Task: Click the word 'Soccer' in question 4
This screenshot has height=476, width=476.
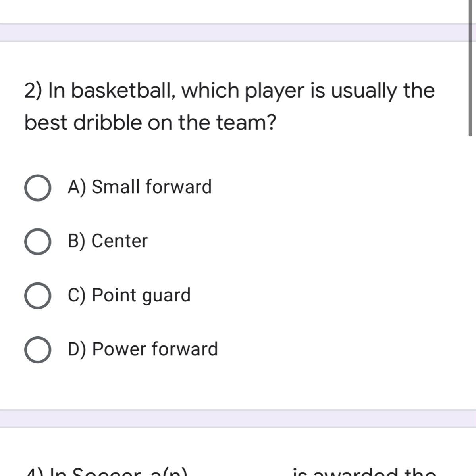Action: pos(106,472)
